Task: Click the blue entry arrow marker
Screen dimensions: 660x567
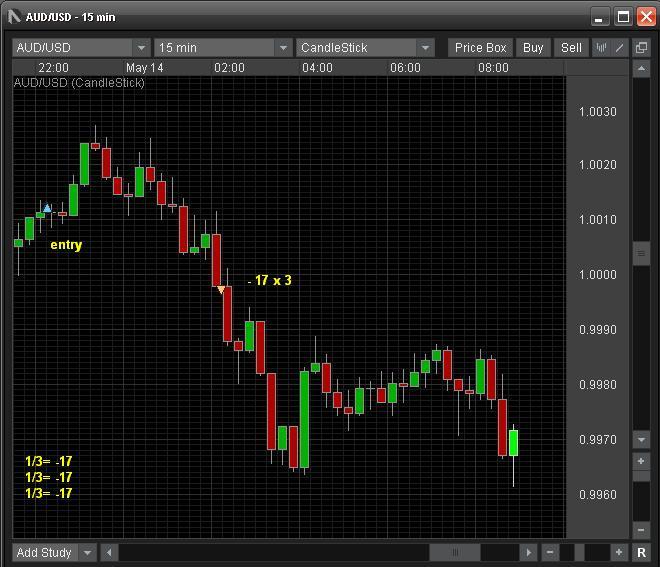Action: [47, 208]
